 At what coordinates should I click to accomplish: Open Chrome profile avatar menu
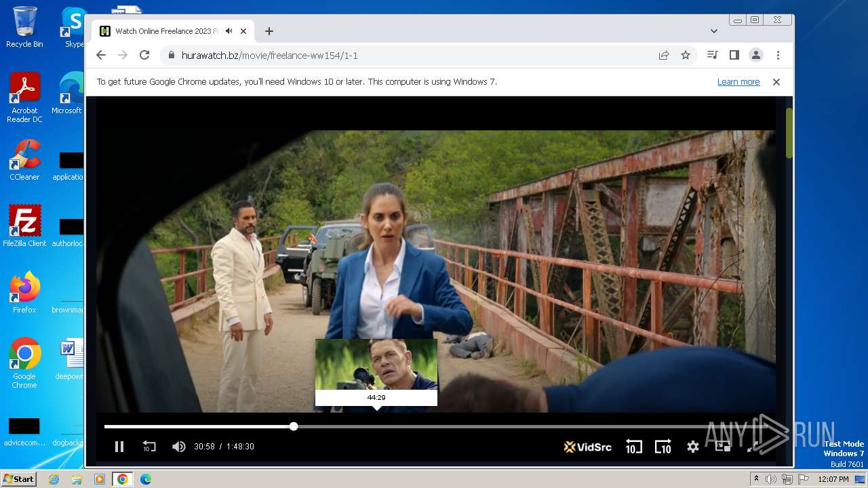tap(756, 56)
